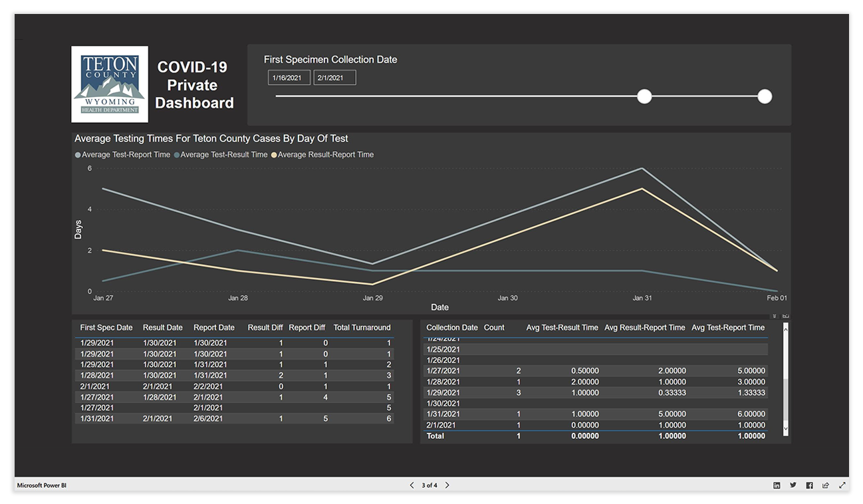Sort by First Spec Date column header
The width and height of the screenshot is (863, 504).
106,328
